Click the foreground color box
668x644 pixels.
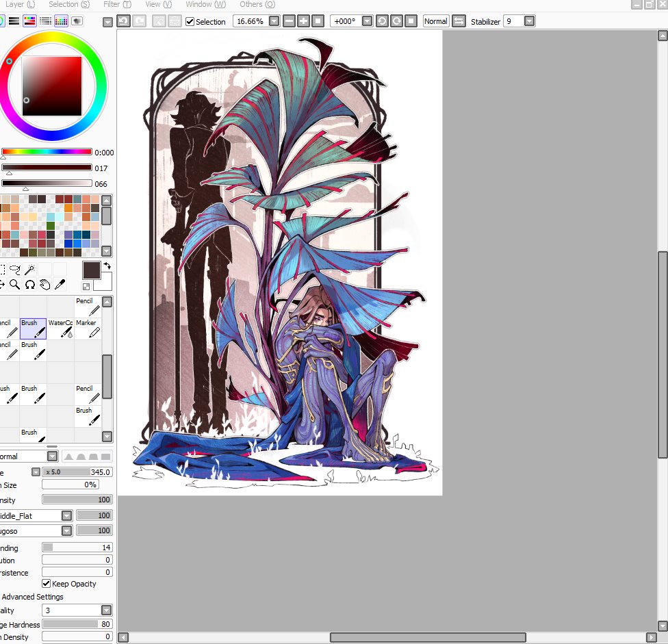[x=91, y=270]
